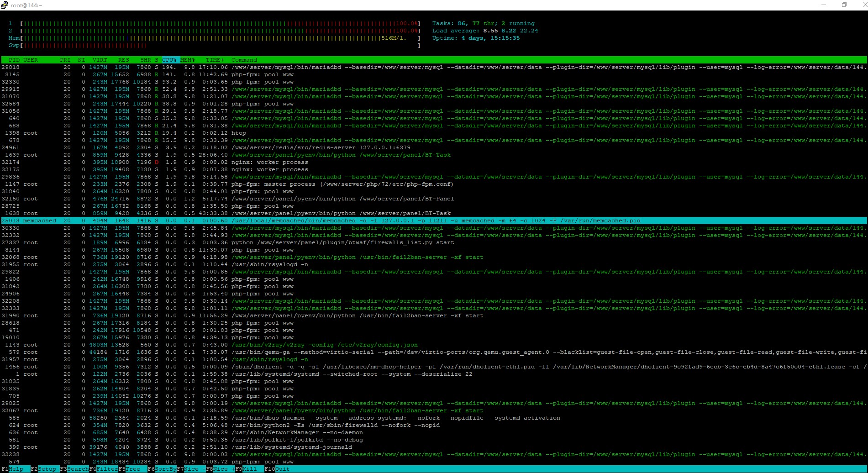
Task: Click F3 Search in the function bar
Action: pyautogui.click(x=74, y=469)
